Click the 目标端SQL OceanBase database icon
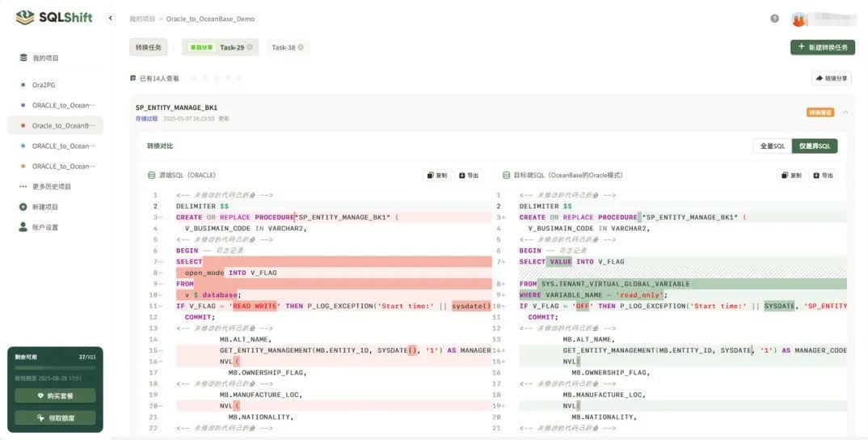868x440 pixels. (506, 176)
